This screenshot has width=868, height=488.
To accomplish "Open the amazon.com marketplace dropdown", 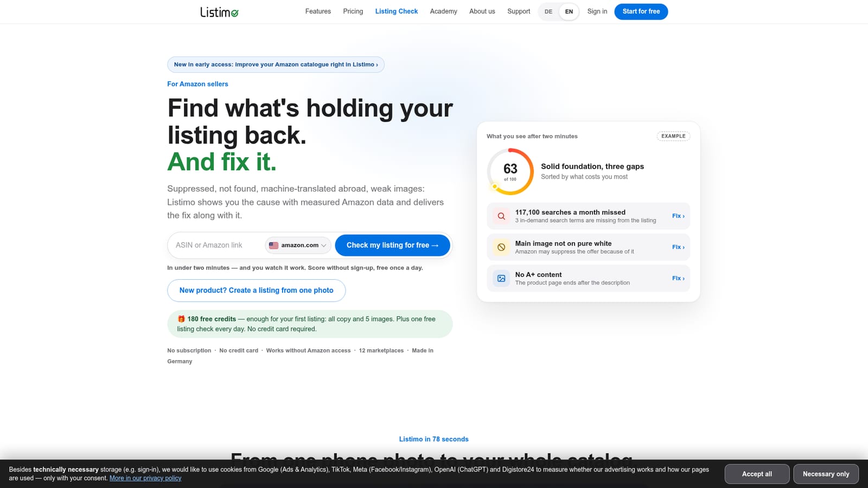I will (298, 245).
